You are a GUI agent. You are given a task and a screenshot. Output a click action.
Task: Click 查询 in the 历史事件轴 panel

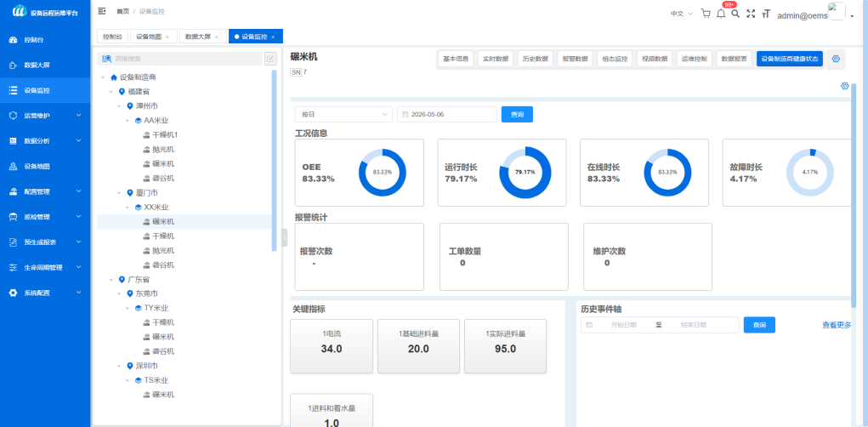(759, 325)
